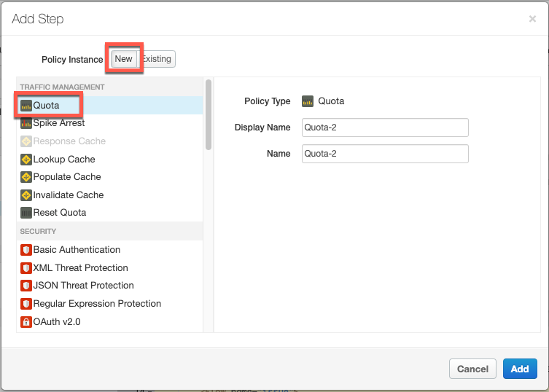Click the Display Name text field
Image resolution: width=549 pixels, height=392 pixels.
tap(385, 128)
